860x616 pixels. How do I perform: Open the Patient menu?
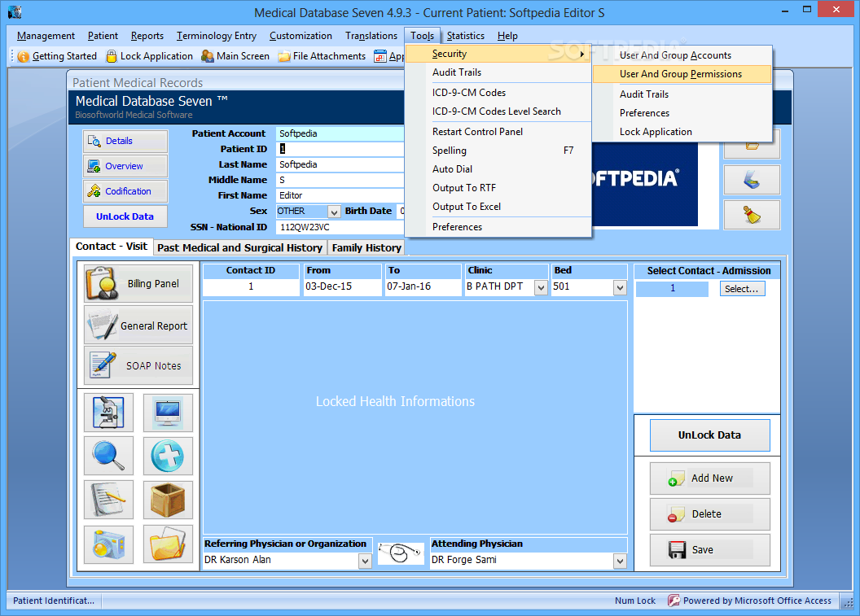point(103,36)
